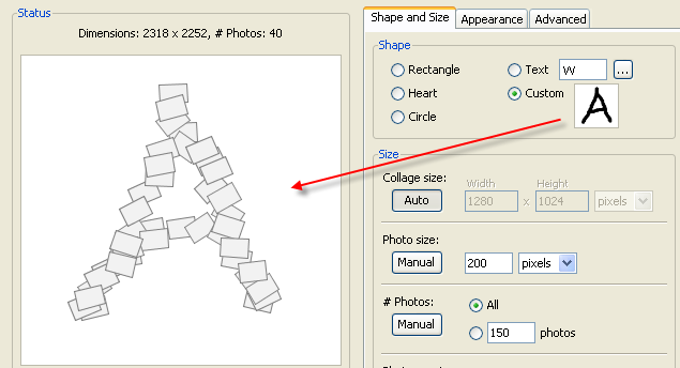This screenshot has width=680, height=368.
Task: Select the Text shape radio button
Action: point(528,70)
